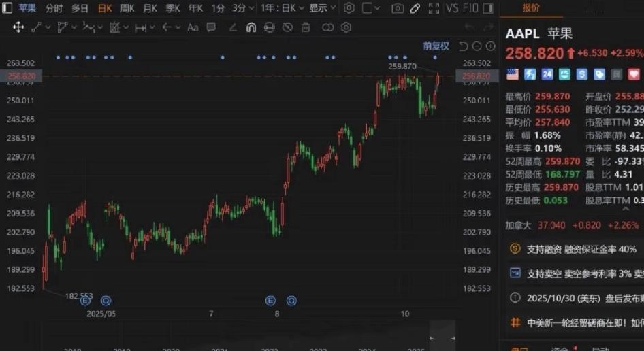Toggle the right quote panel icon
Viewport: 644px width, 351px height.
(x=488, y=8)
